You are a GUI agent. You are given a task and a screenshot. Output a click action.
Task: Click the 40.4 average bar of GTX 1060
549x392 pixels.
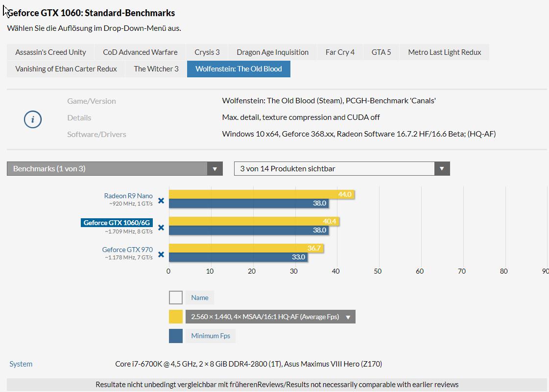coord(254,221)
